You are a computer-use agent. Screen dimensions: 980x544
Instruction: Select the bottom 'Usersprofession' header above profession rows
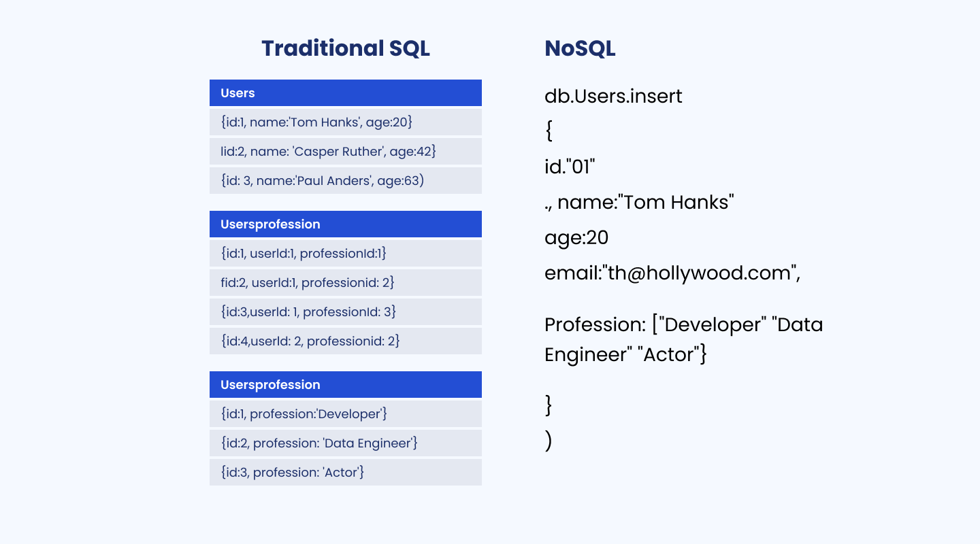(x=346, y=385)
